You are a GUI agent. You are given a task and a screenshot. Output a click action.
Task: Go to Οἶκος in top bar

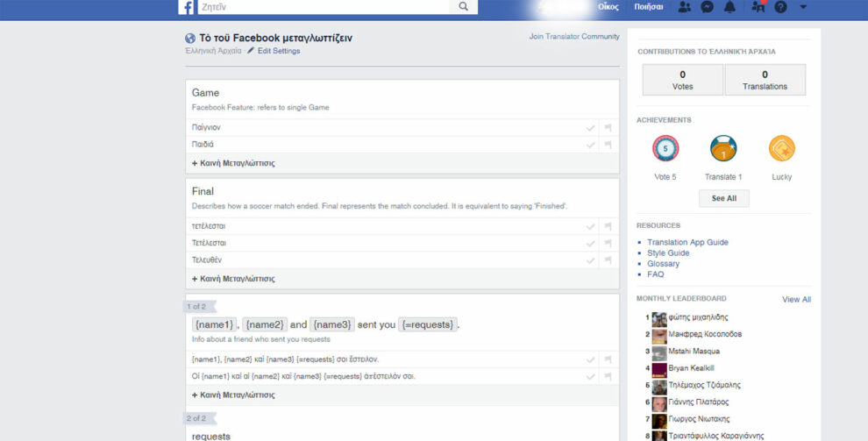pyautogui.click(x=608, y=7)
